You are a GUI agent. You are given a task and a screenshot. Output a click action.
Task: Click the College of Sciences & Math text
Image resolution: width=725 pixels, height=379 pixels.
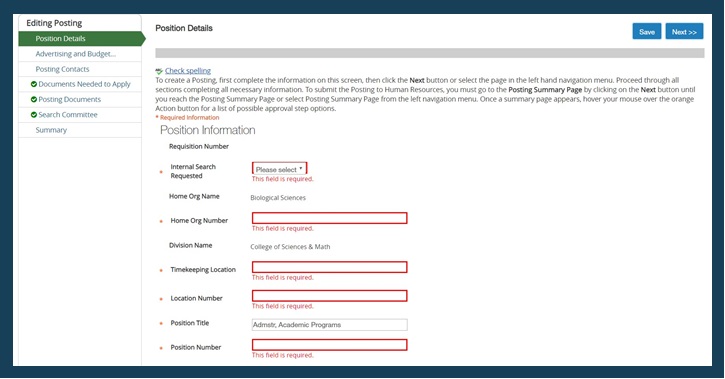click(x=290, y=247)
